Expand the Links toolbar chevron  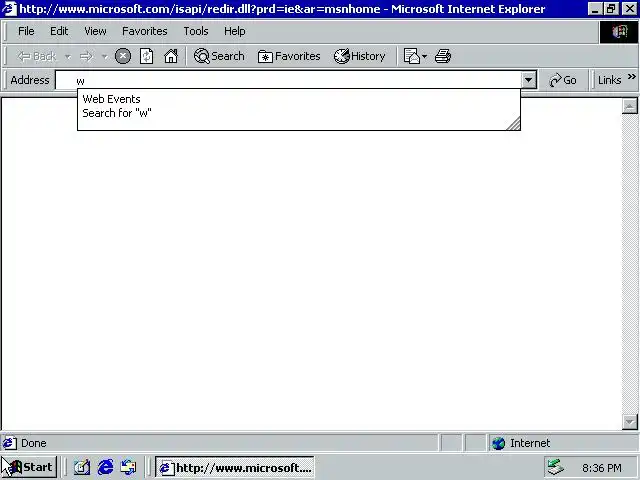coord(631,76)
